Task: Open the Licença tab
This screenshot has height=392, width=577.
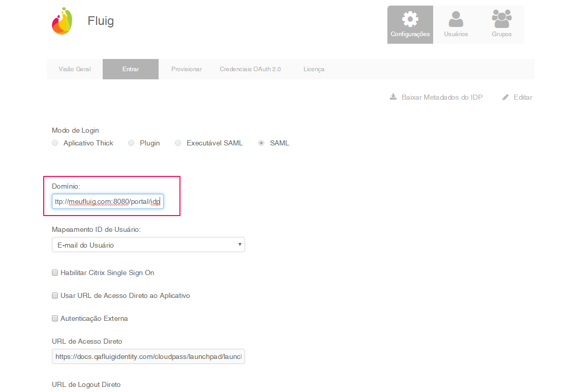Action: [x=314, y=69]
